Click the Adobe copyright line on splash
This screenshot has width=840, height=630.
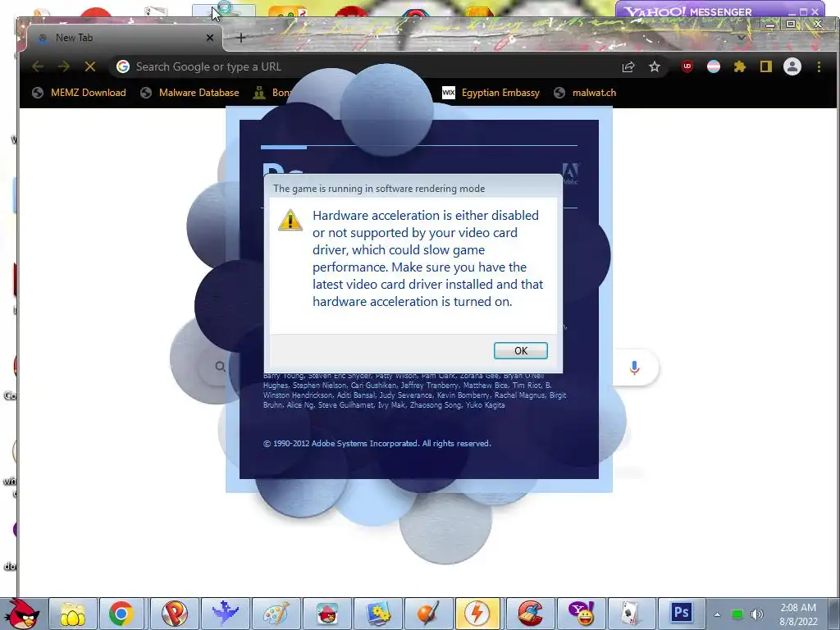coord(377,444)
